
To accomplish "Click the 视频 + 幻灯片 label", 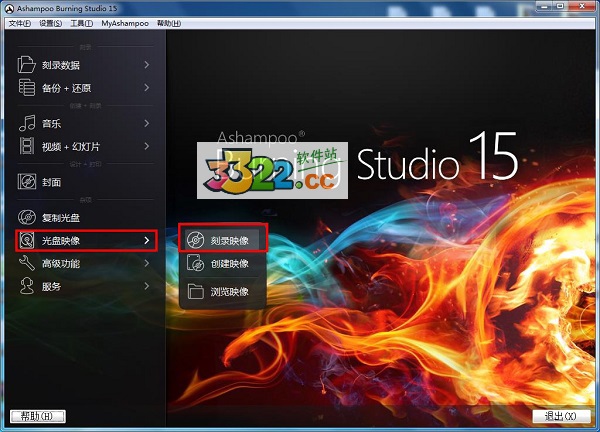I will pyautogui.click(x=71, y=147).
